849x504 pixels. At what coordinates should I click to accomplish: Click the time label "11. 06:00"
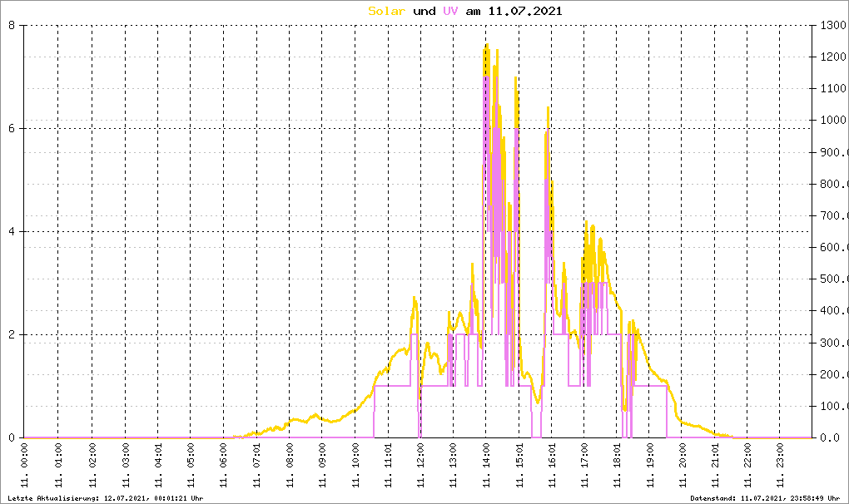click(x=224, y=465)
